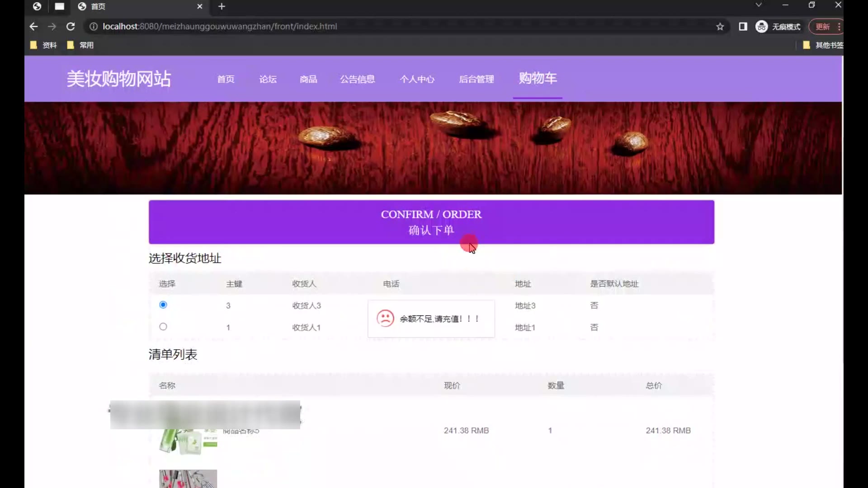Select address radio for 收货人1
868x488 pixels.
pos(163,327)
